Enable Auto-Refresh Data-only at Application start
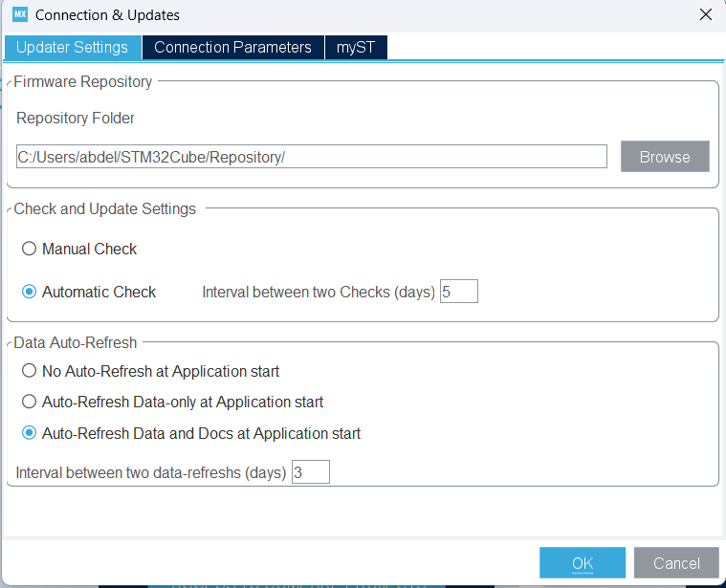726x588 pixels. point(30,403)
